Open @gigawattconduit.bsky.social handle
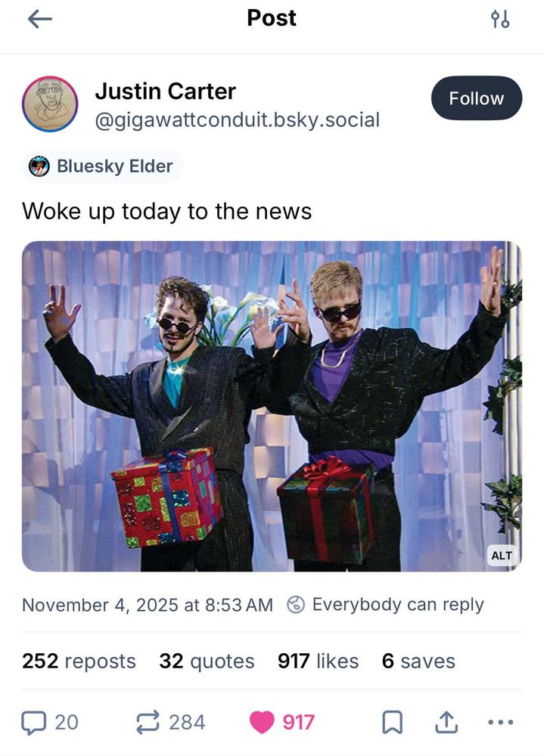544x756 pixels. tap(238, 120)
